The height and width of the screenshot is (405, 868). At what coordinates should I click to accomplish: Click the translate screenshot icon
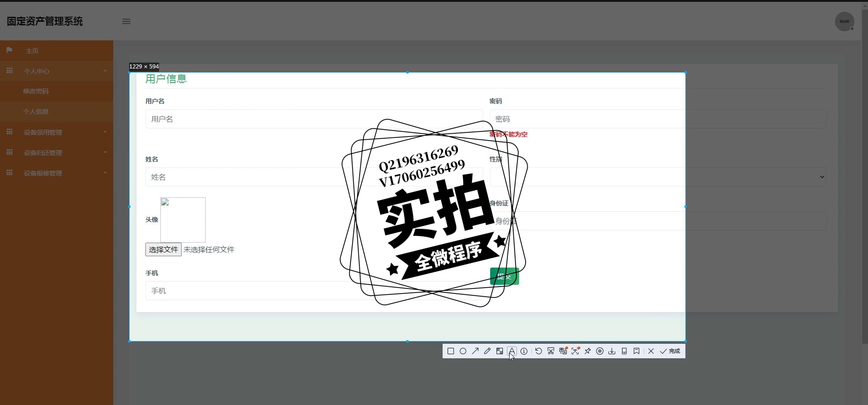pyautogui.click(x=563, y=351)
